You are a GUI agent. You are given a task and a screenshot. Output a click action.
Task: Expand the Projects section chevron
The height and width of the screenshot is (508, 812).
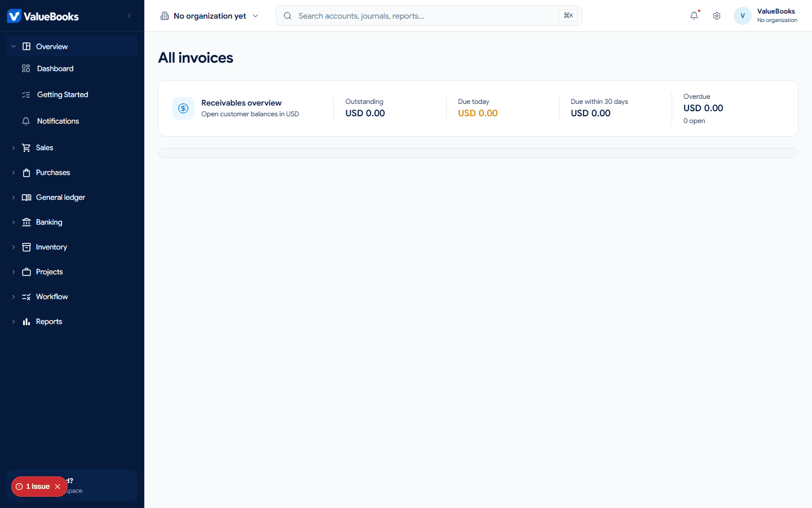14,272
